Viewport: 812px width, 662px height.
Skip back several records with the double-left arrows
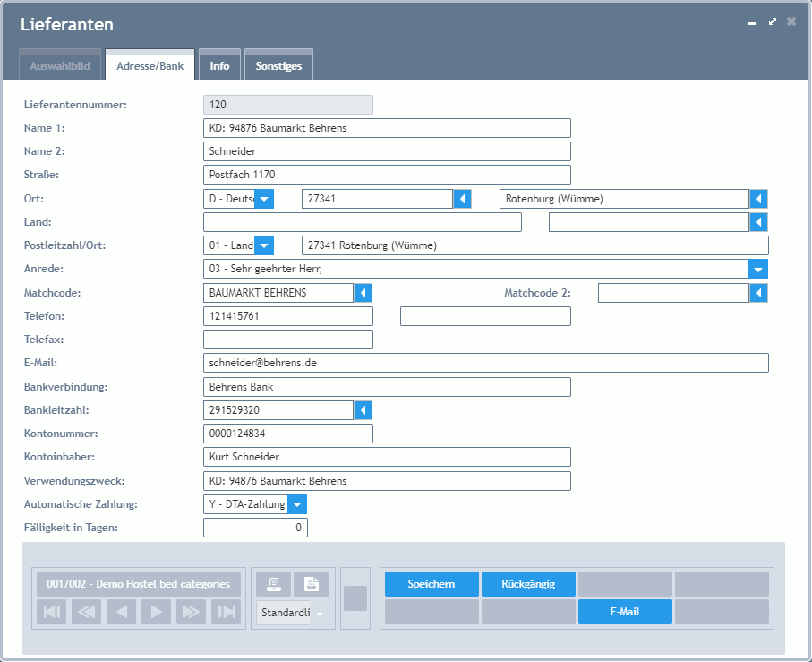[86, 612]
